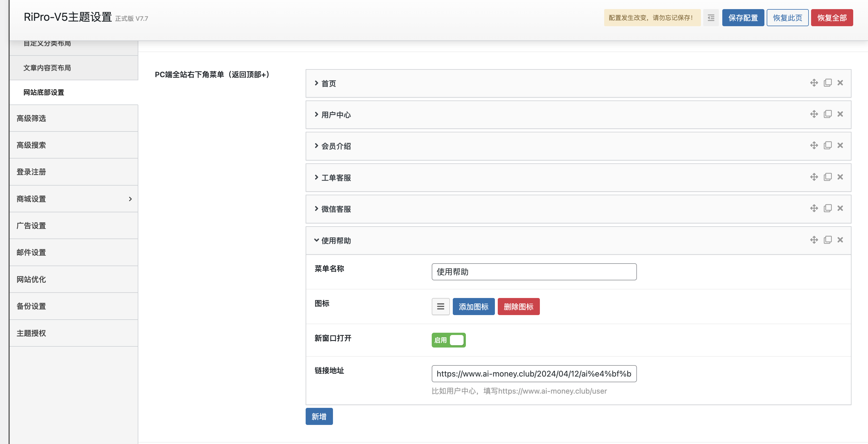Toggle the 新窗口打开 switch

pos(449,340)
